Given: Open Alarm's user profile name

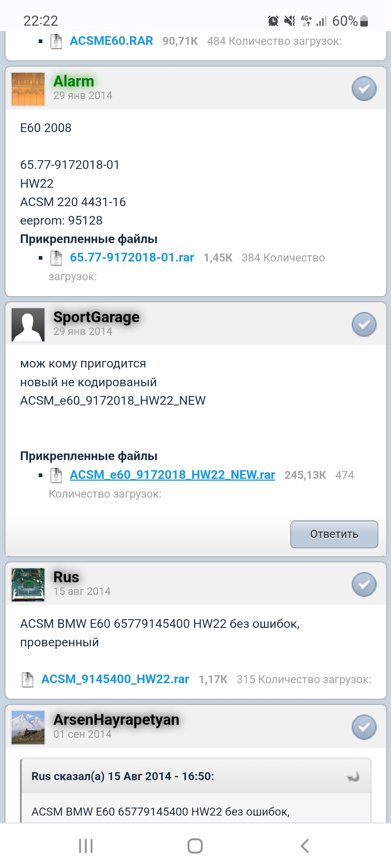Looking at the screenshot, I should click(x=74, y=81).
